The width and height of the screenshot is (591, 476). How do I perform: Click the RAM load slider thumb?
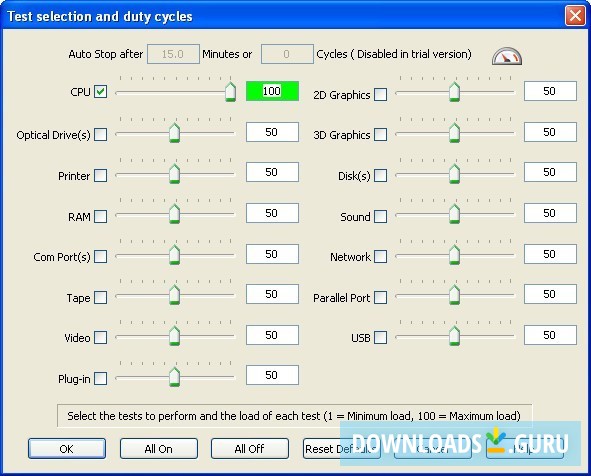[x=174, y=214]
